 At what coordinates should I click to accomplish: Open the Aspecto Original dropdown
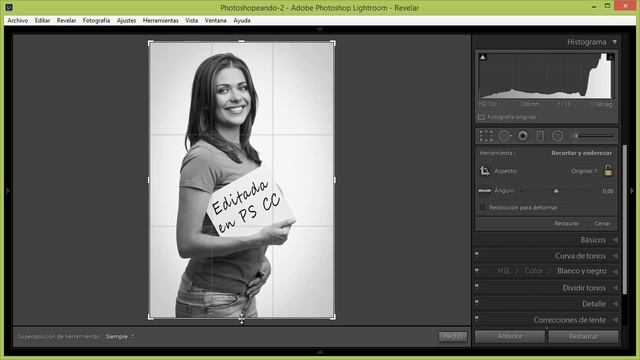point(584,171)
